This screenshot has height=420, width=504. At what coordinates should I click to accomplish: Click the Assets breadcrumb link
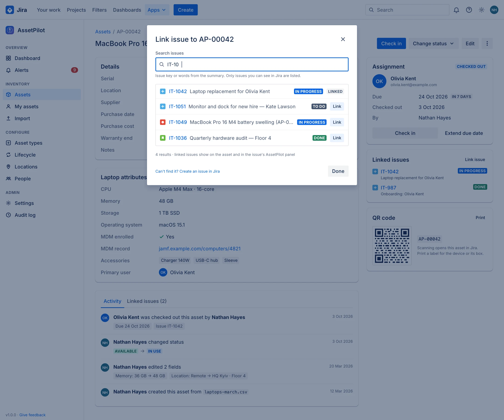(x=103, y=32)
